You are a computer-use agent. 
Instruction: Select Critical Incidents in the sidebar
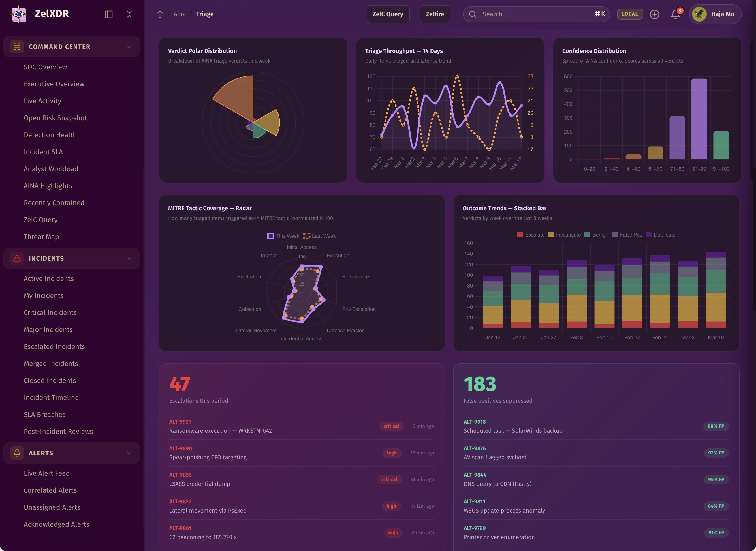tap(50, 312)
